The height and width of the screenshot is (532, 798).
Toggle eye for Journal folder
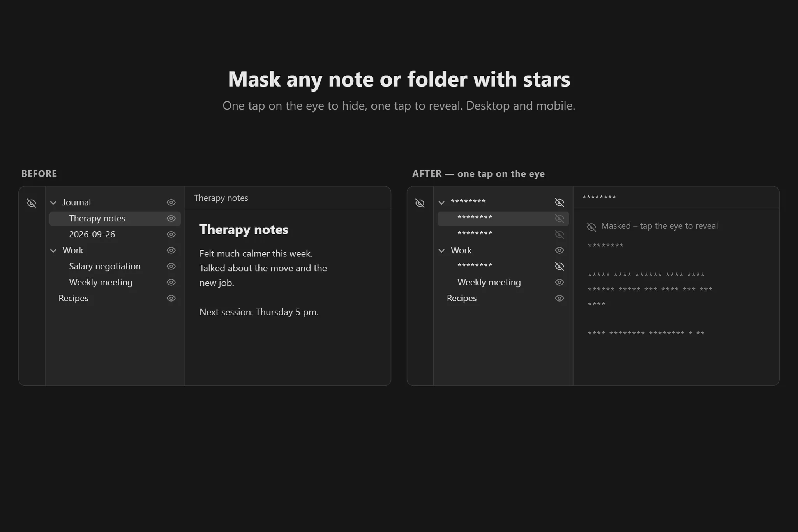click(171, 202)
